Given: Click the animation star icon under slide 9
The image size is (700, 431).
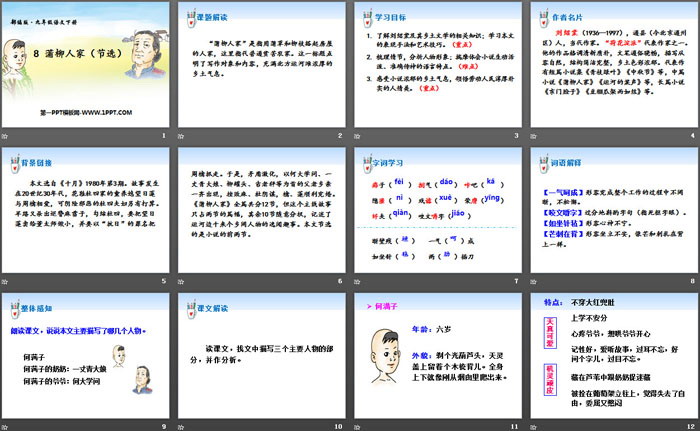Looking at the screenshot, I should click(5, 427).
